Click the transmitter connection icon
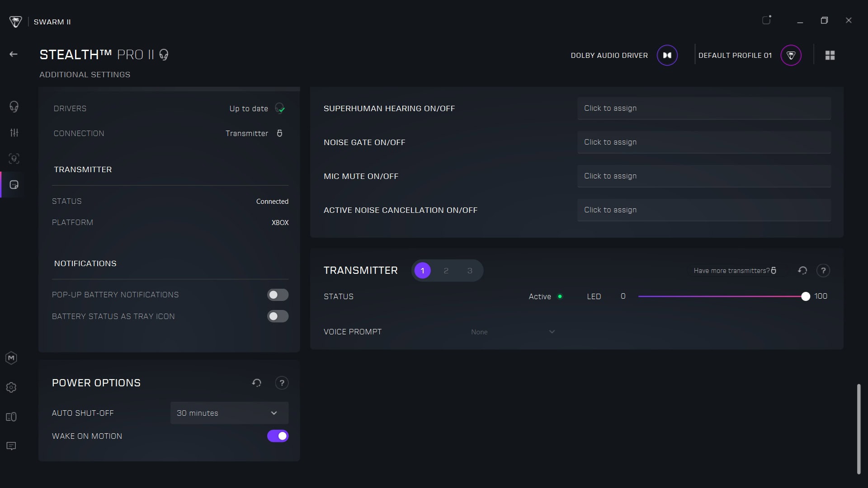Viewport: 868px width, 488px height. click(279, 133)
